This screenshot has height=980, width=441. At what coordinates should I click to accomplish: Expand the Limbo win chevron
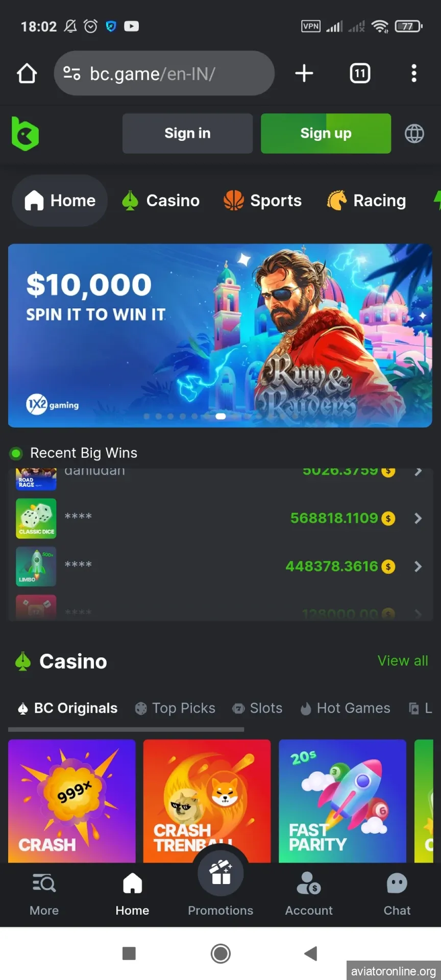(x=418, y=567)
